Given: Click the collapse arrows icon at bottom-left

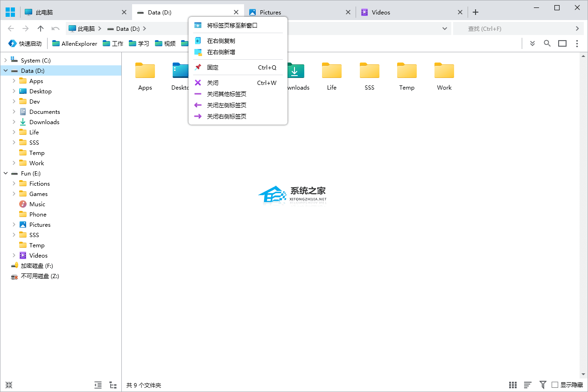Looking at the screenshot, I should point(9,385).
